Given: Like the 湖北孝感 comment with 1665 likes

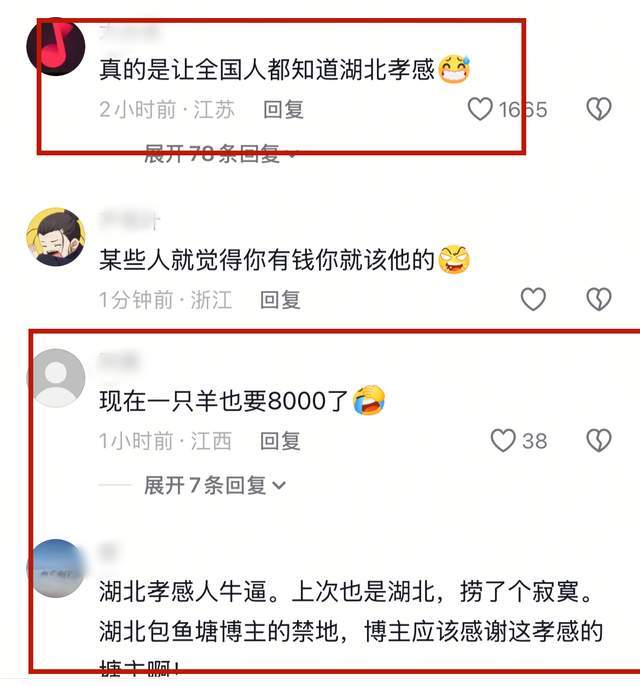Looking at the screenshot, I should (480, 109).
